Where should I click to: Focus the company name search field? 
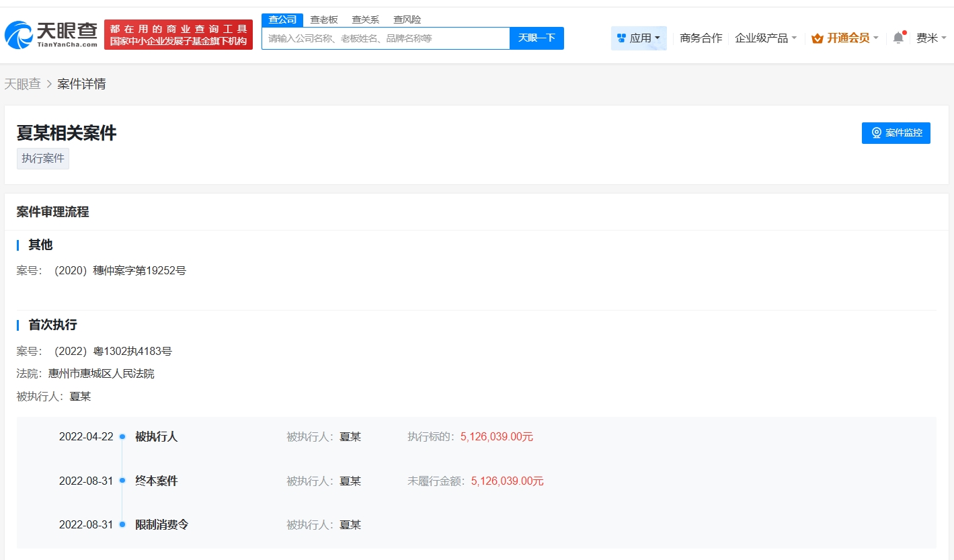coord(385,38)
